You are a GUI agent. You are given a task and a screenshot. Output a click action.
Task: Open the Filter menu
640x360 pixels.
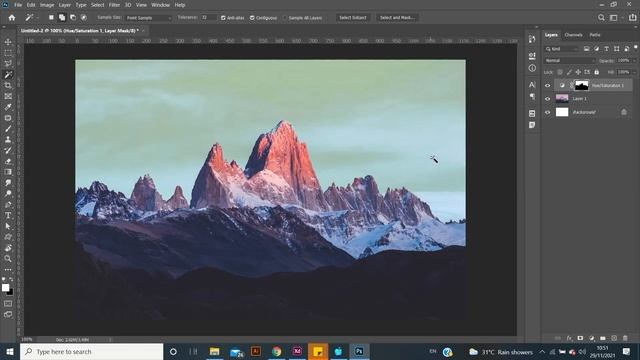pos(114,5)
